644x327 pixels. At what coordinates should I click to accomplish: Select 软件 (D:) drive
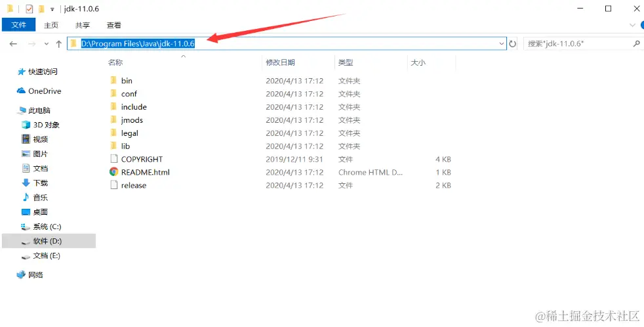(49, 241)
